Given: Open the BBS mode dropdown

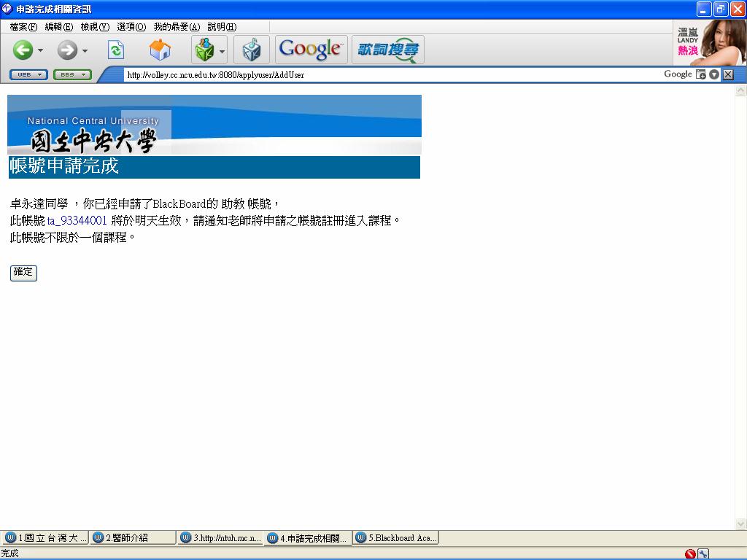Looking at the screenshot, I should pos(72,74).
